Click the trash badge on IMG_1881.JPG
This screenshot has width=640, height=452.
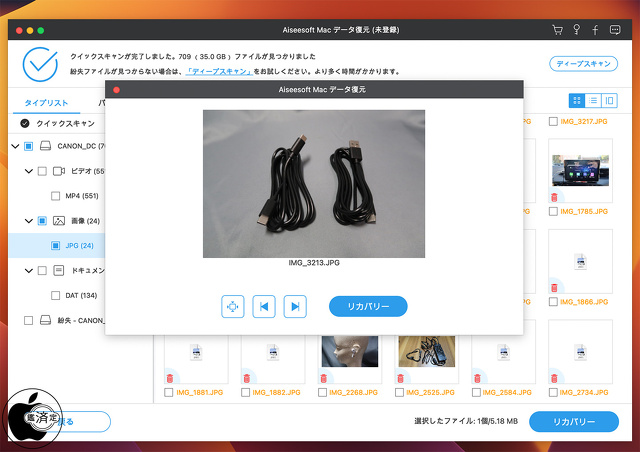click(170, 378)
